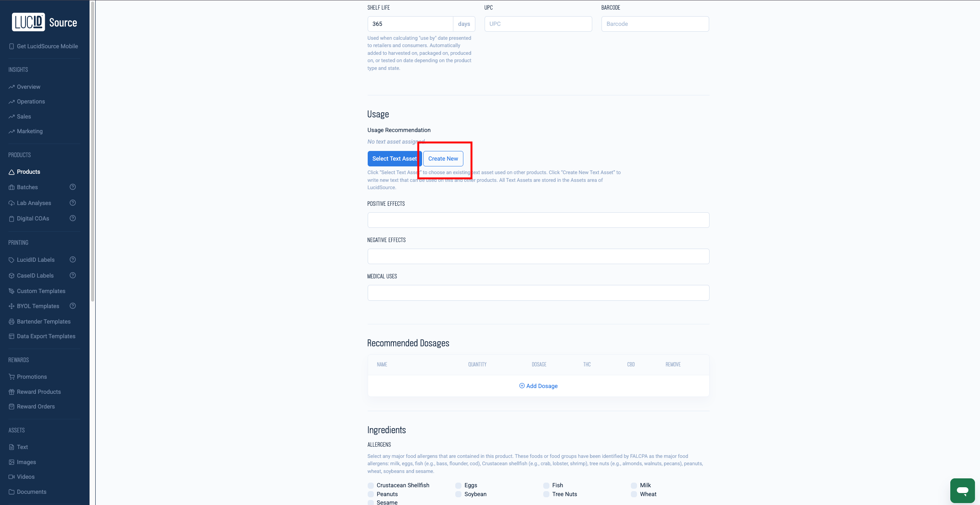Click help icon beside Lab Analyses
This screenshot has width=980, height=505.
coord(73,203)
